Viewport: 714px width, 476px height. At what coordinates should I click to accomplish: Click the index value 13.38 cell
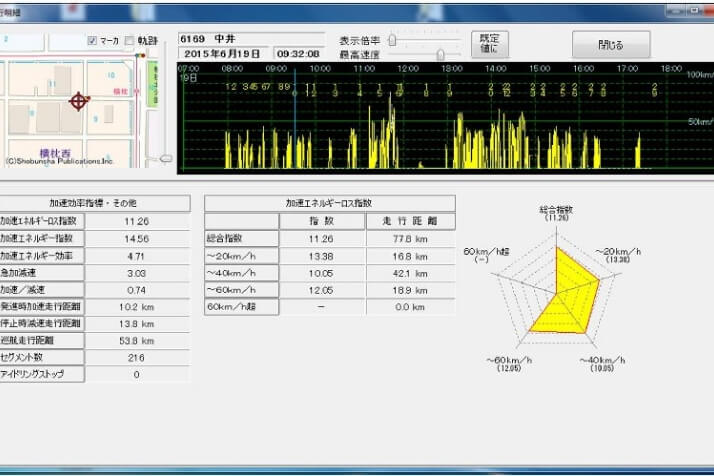321,256
